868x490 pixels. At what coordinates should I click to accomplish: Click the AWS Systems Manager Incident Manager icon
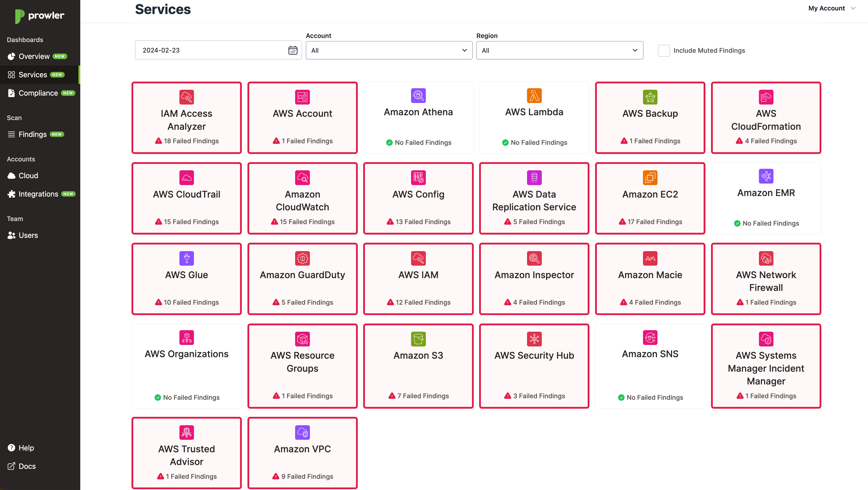tap(766, 339)
